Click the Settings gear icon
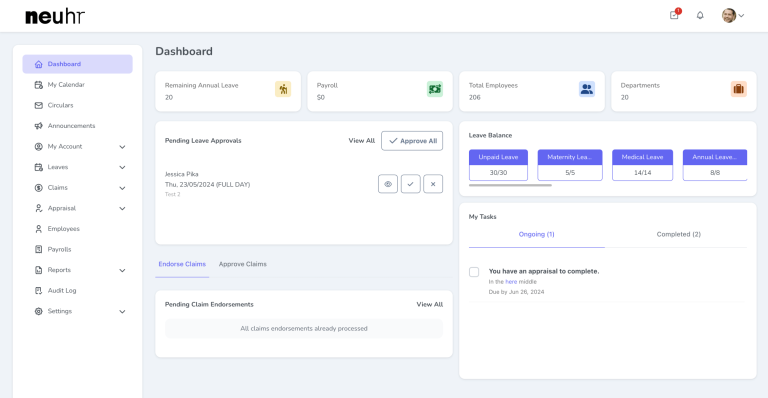Viewport: 768px width, 398px height. [39, 311]
